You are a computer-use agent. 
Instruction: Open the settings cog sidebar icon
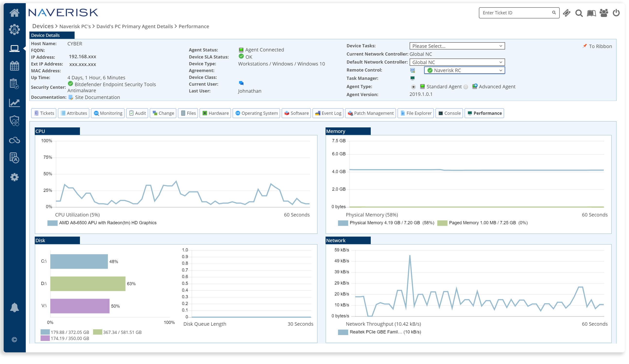click(x=15, y=177)
